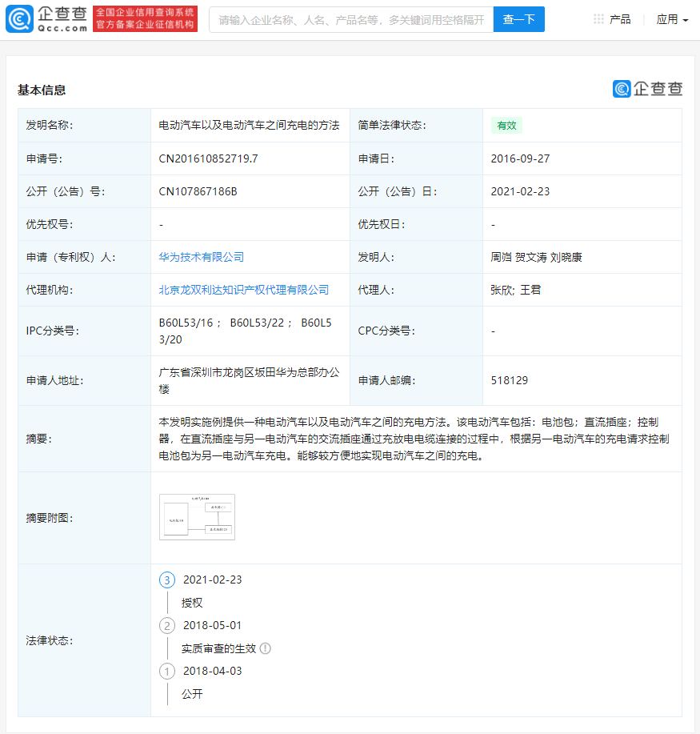Viewport: 700px width, 734px height.
Task: Select timeline step 3 circle marker
Action: [167, 580]
